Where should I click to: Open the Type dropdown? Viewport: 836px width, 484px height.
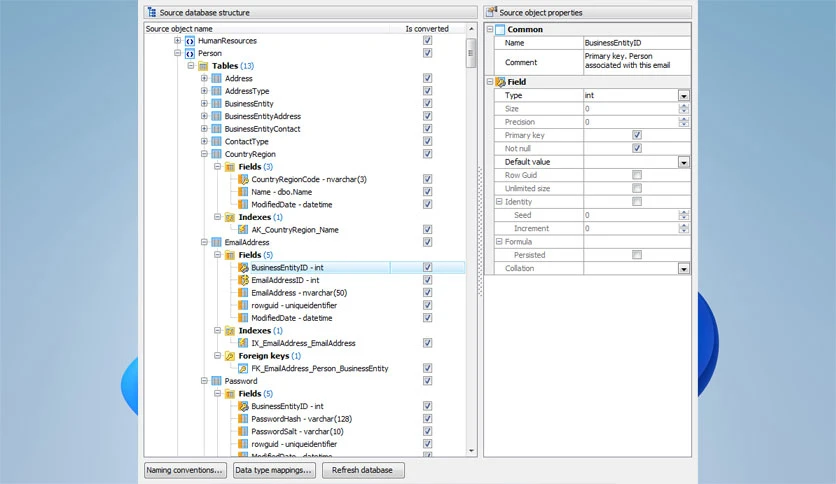click(x=684, y=96)
